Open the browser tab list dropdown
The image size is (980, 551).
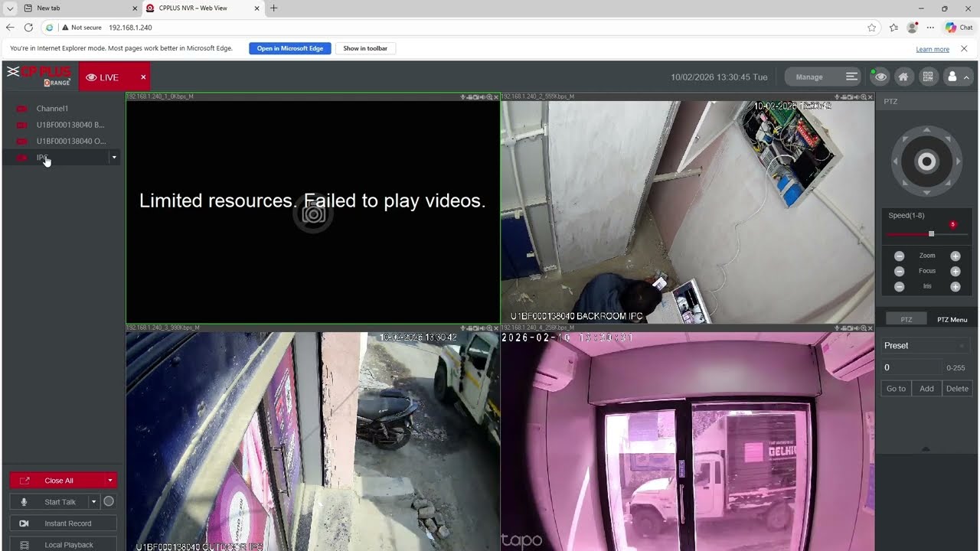[10, 8]
